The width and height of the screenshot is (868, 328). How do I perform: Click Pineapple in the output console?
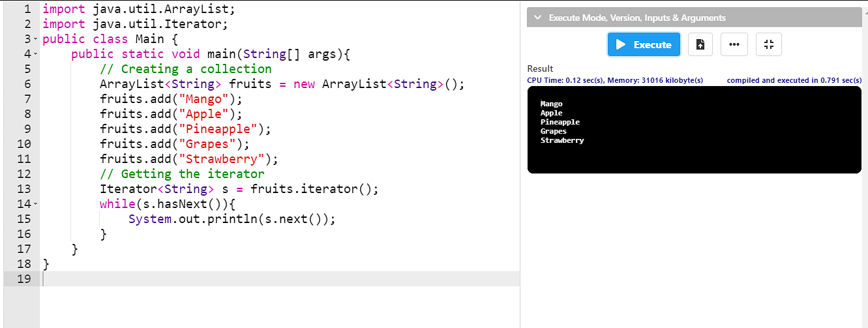(x=560, y=122)
